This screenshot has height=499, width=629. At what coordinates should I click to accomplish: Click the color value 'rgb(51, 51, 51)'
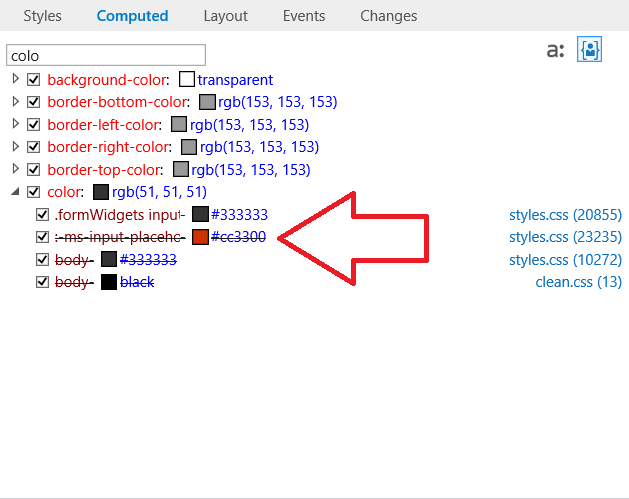[x=159, y=192]
